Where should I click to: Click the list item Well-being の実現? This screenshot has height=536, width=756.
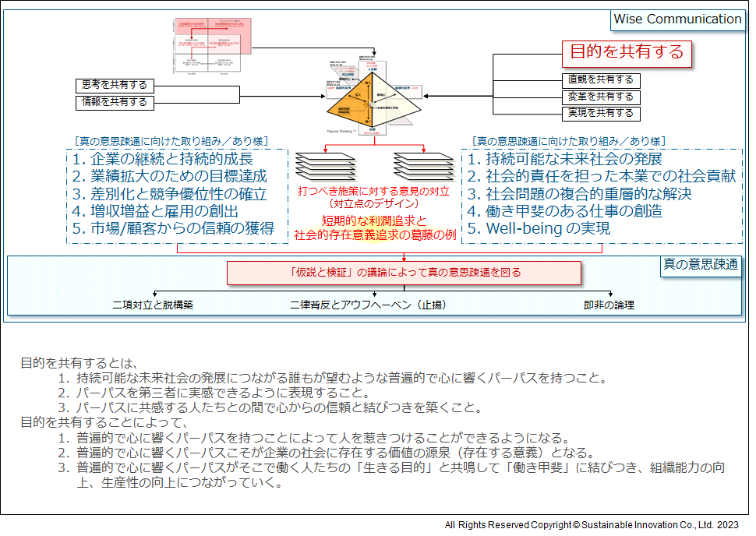[x=539, y=228]
